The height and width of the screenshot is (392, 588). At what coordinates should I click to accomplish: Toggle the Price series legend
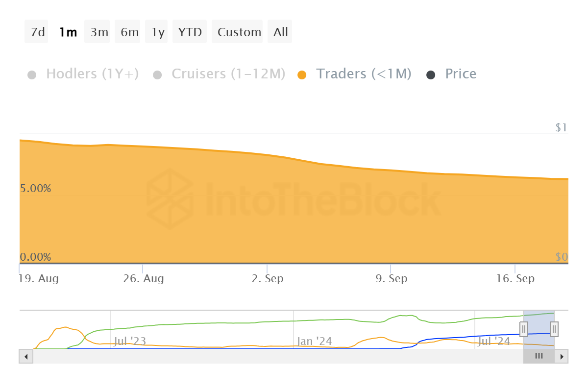[460, 74]
